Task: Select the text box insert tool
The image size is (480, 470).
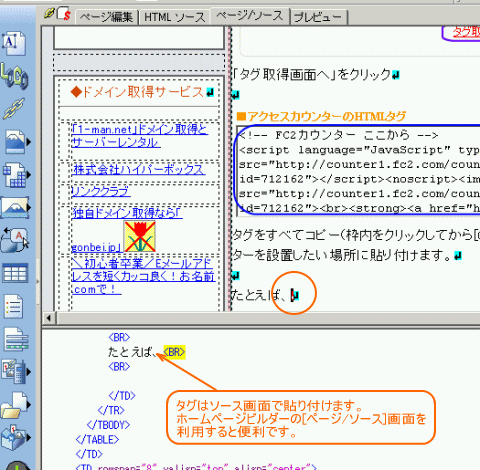Action: [x=14, y=43]
